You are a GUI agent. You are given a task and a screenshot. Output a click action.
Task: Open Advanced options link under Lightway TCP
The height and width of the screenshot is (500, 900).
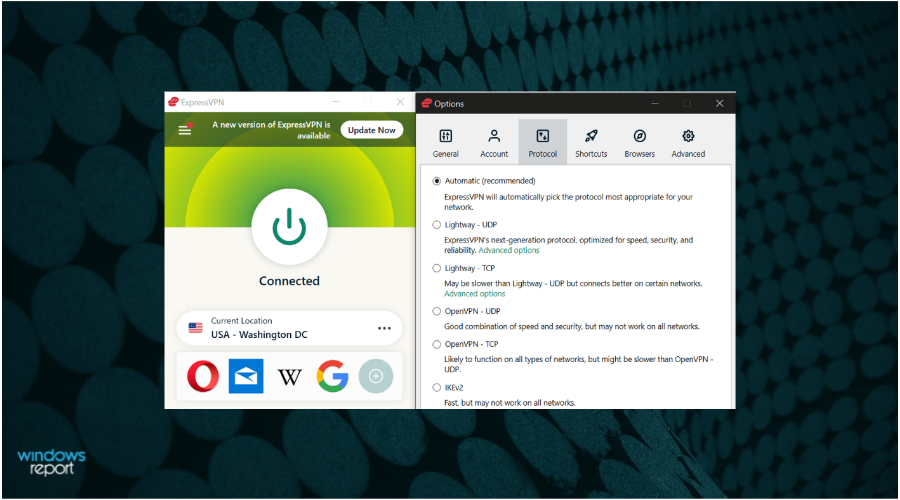coord(475,293)
